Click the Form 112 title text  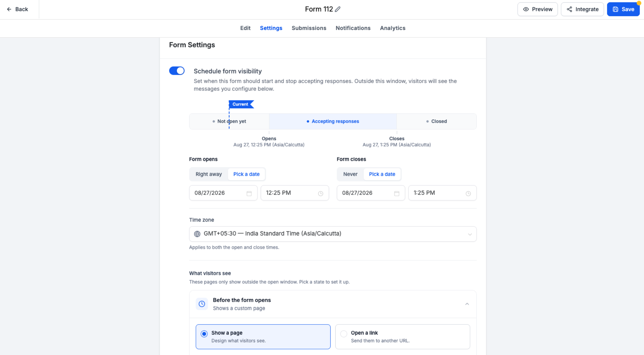click(319, 9)
